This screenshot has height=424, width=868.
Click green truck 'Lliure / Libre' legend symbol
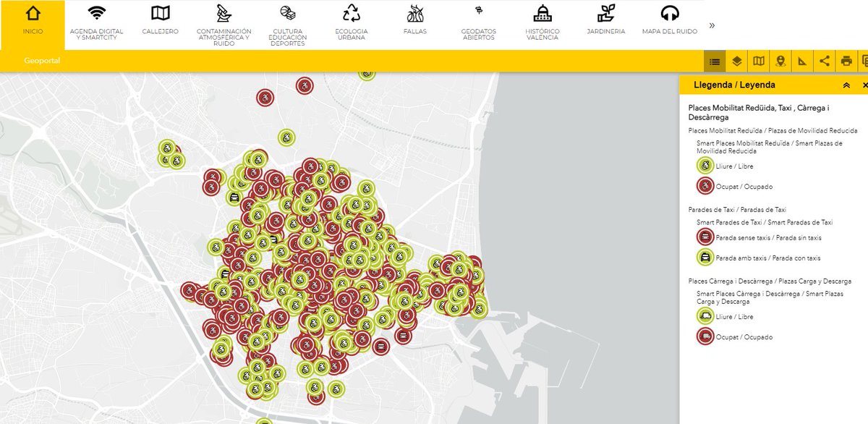pos(705,316)
